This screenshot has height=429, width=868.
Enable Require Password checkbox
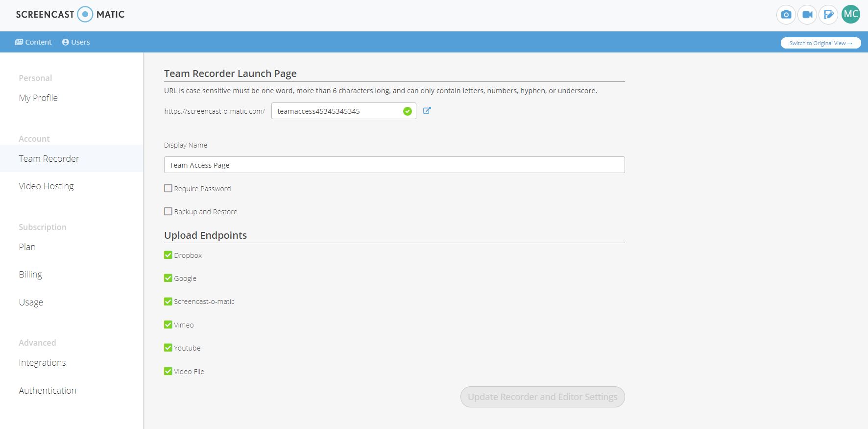(x=168, y=188)
